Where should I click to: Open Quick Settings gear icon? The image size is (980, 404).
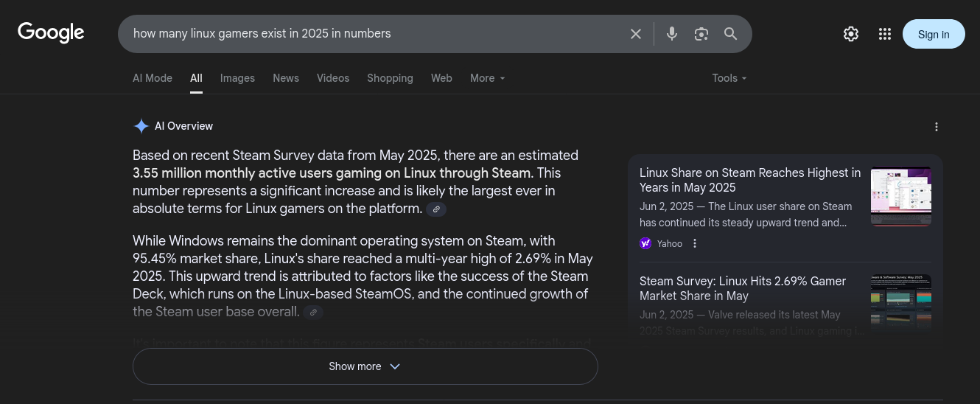(851, 34)
